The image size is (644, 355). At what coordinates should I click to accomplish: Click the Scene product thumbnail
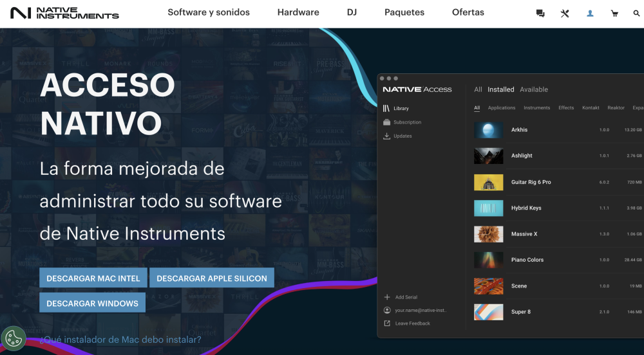click(x=488, y=286)
